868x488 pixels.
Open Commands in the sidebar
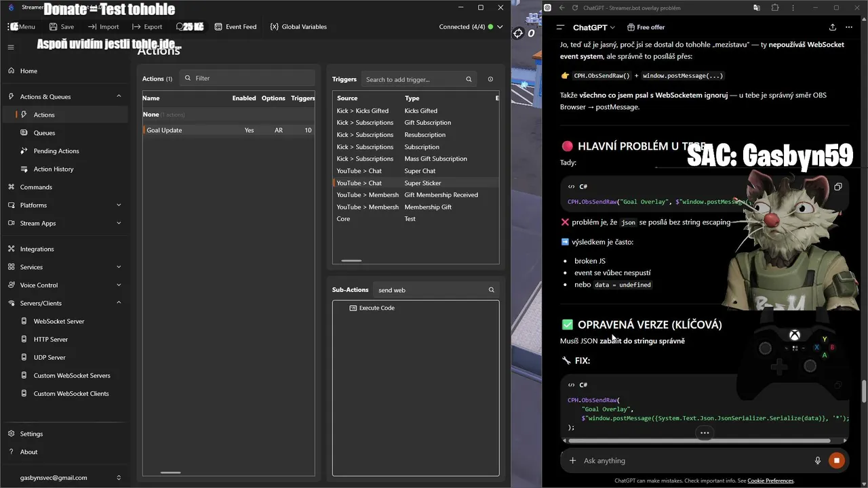point(36,187)
